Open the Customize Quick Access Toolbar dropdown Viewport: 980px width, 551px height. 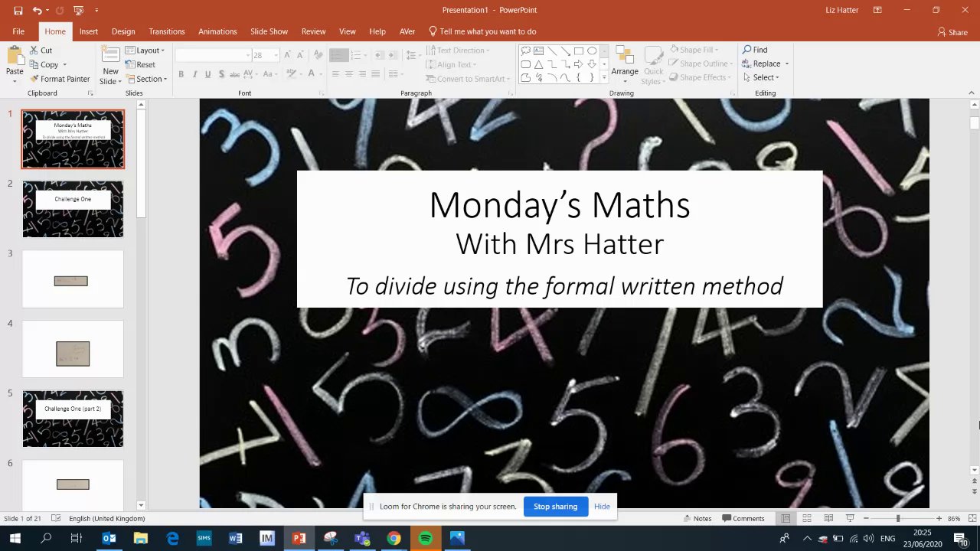click(96, 10)
